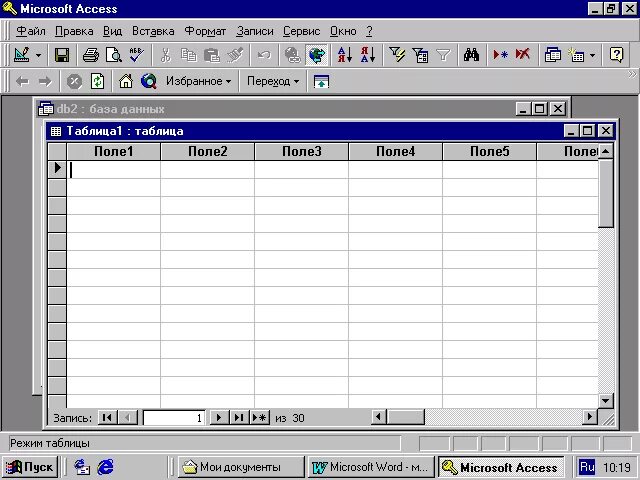Screen dimensions: 640x480
Task: Click the new record navigation button
Action: click(260, 418)
